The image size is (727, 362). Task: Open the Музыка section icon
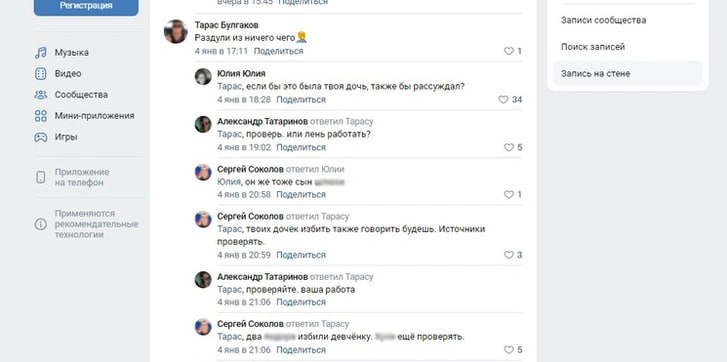pos(41,52)
